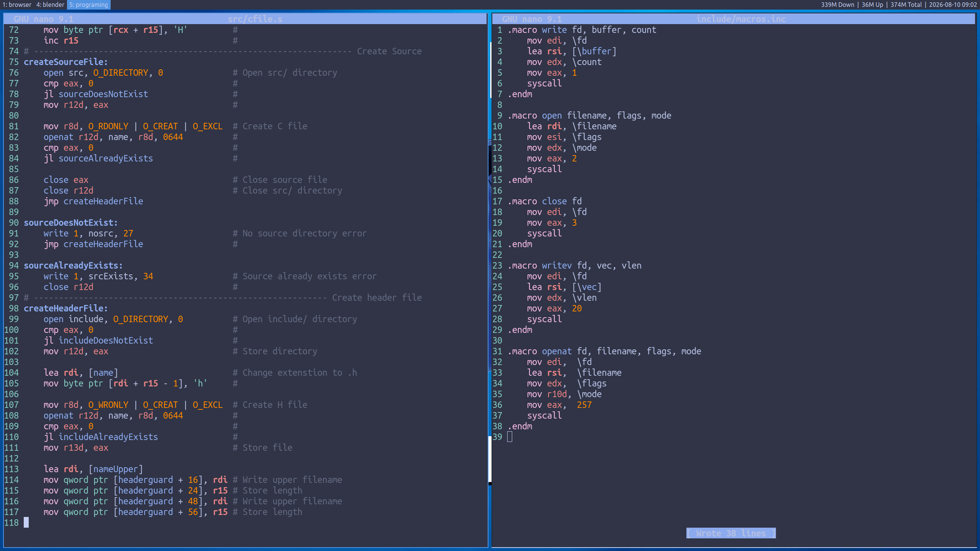Click mov eax, 2 on line 13
This screenshot has height=551, width=980.
(x=552, y=158)
